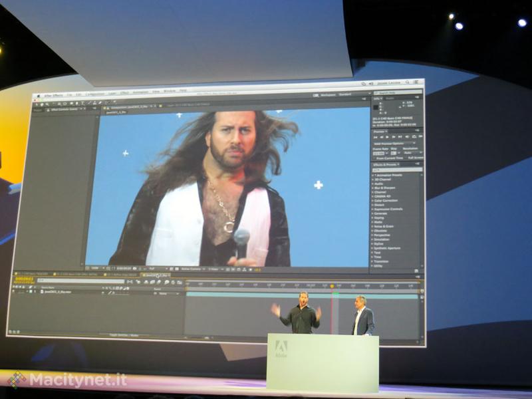The image size is (532, 399).
Task: Switch to the Project tab
Action: pyautogui.click(x=38, y=110)
